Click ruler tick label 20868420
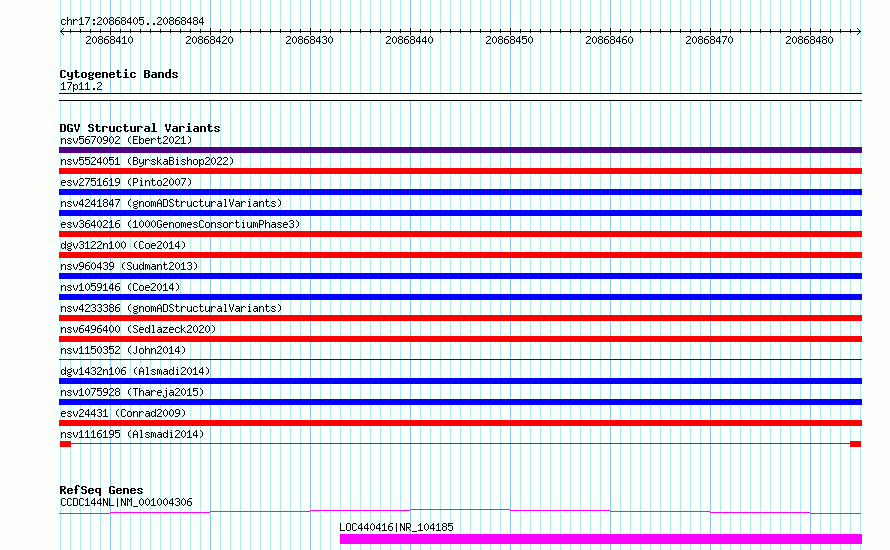890x550 pixels. [209, 40]
